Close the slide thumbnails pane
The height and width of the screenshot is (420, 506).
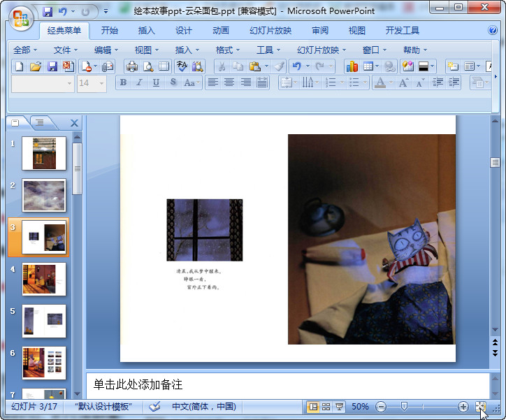pyautogui.click(x=74, y=123)
